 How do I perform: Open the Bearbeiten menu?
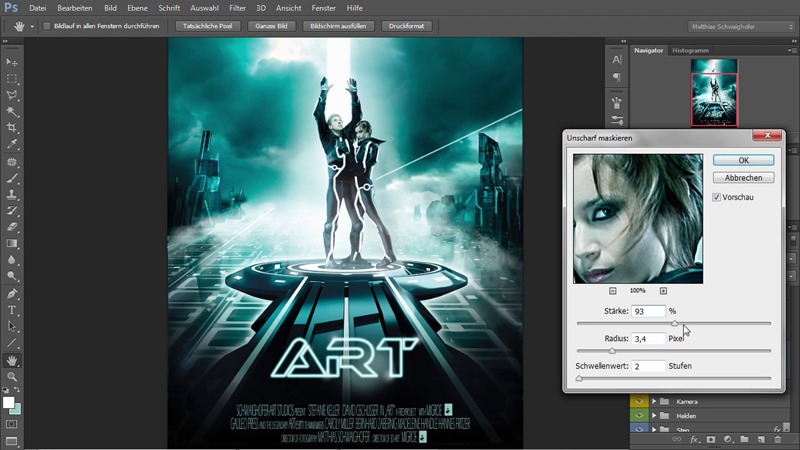pyautogui.click(x=74, y=8)
